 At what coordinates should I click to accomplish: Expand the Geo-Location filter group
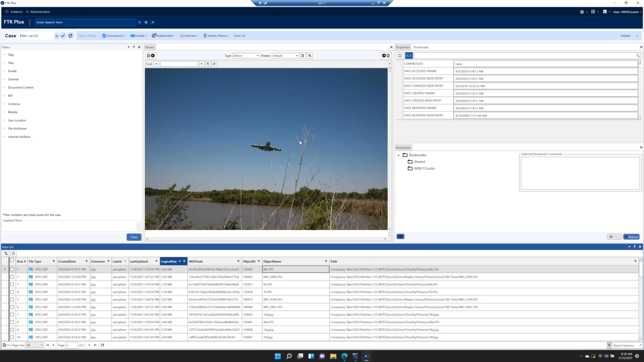17,120
